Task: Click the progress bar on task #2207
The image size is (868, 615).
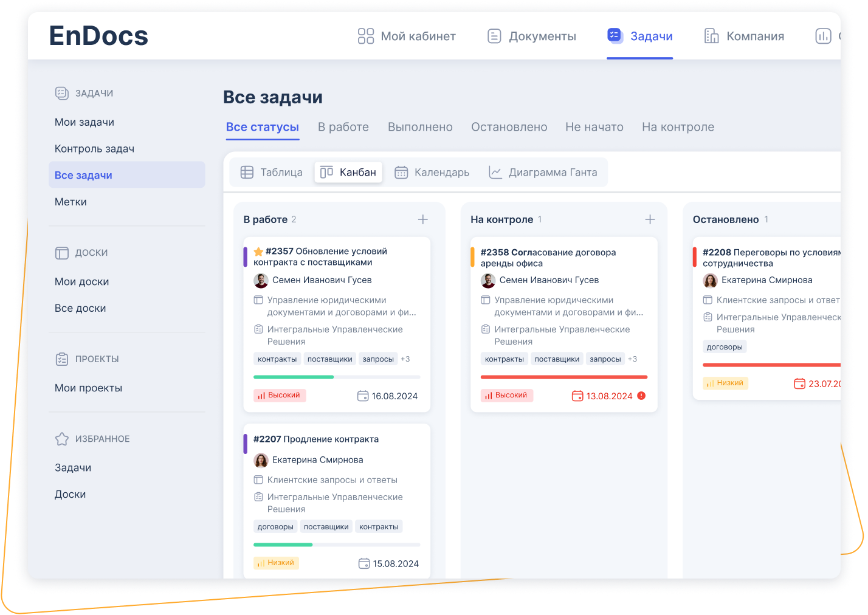Action: click(337, 545)
